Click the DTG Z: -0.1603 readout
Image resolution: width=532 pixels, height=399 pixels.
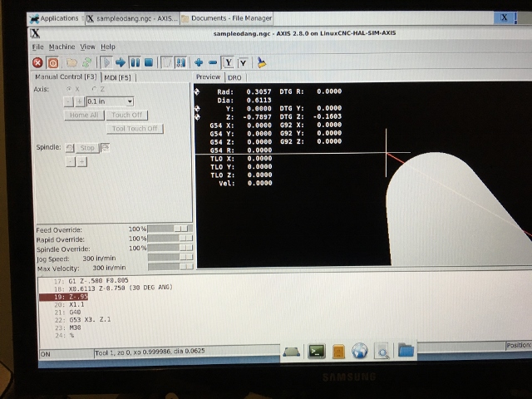(311, 116)
